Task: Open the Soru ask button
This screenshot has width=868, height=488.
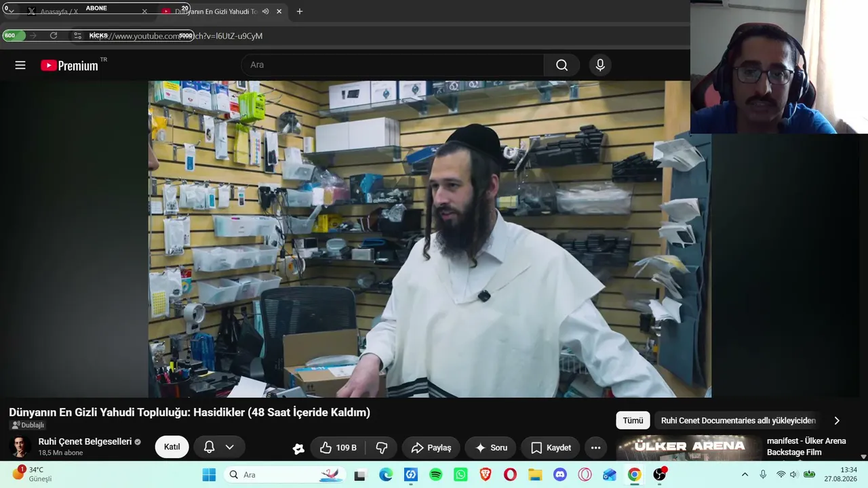Action: [x=491, y=448]
